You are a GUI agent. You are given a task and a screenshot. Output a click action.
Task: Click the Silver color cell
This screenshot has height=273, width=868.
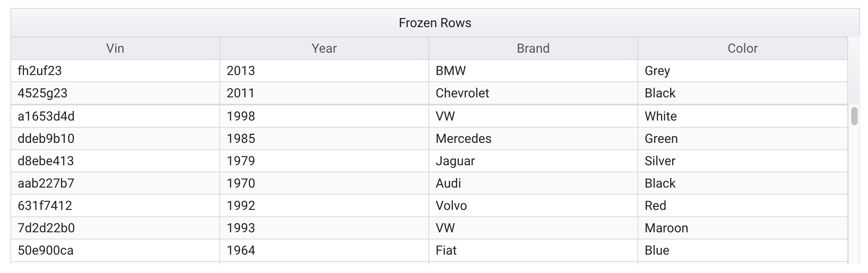(743, 161)
